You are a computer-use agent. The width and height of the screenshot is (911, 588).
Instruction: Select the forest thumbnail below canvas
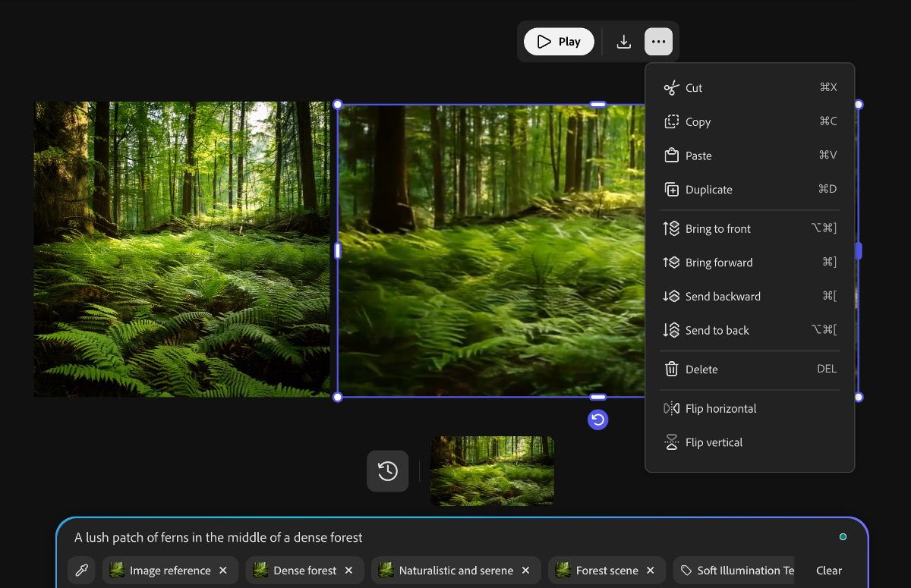[x=492, y=471]
